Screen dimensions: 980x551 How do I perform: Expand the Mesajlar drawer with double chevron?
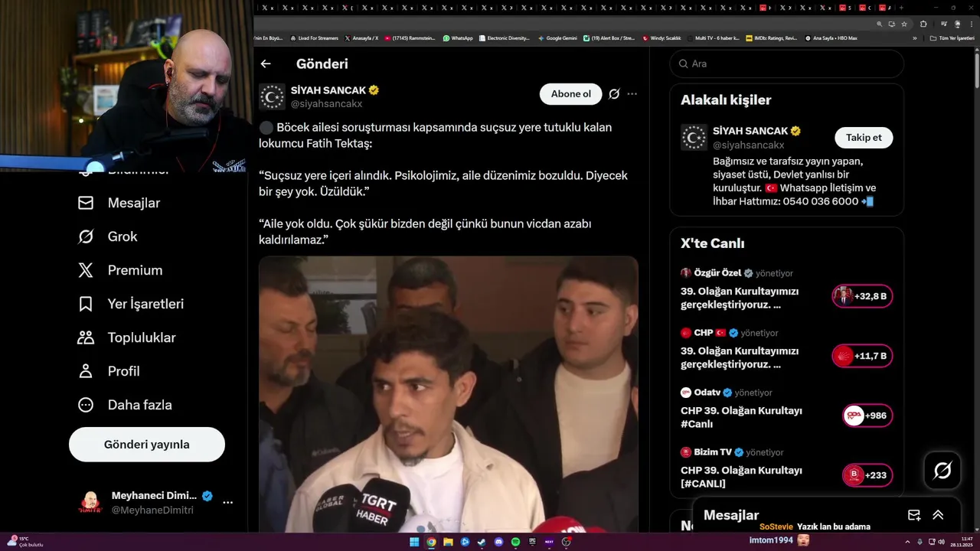coord(938,515)
